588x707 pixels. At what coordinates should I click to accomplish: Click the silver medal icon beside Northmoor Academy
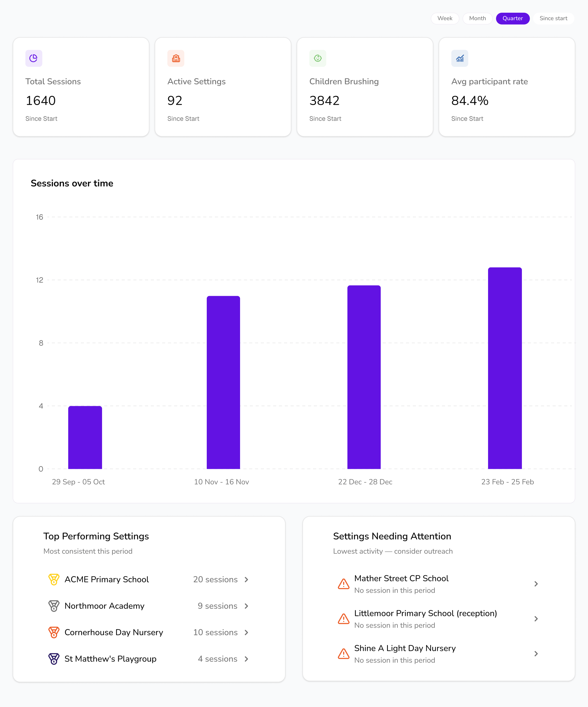point(54,606)
